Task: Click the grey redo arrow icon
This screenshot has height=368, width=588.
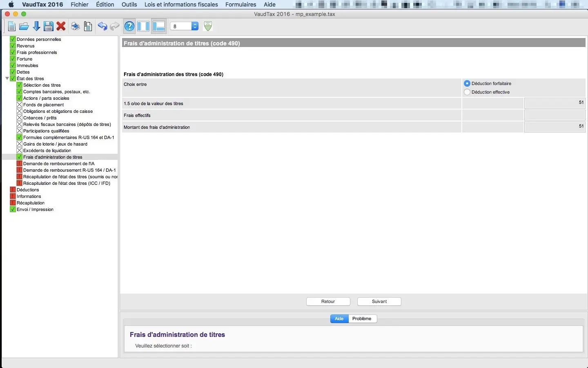Action: click(115, 27)
